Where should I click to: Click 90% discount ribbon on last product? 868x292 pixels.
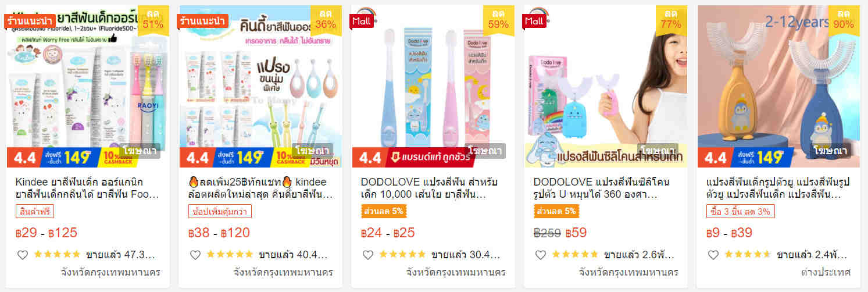click(844, 19)
